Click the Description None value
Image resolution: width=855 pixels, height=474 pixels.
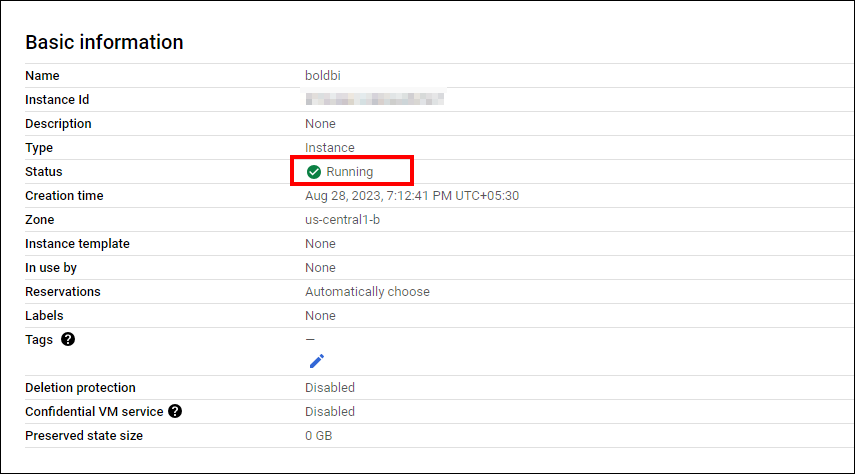pyautogui.click(x=320, y=124)
